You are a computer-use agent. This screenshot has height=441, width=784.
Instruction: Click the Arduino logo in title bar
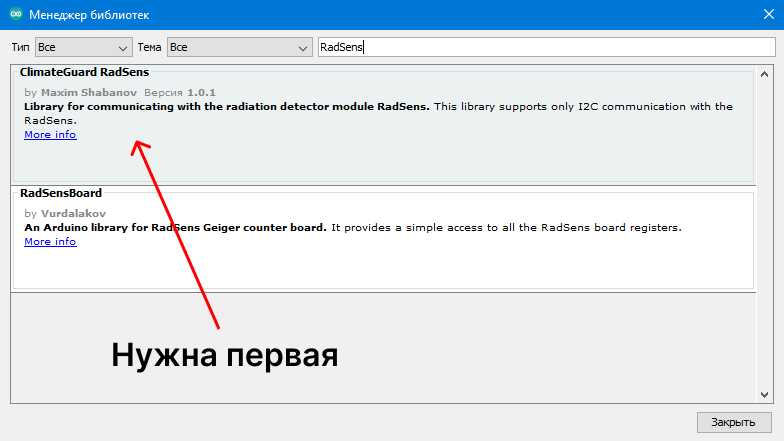click(x=16, y=14)
